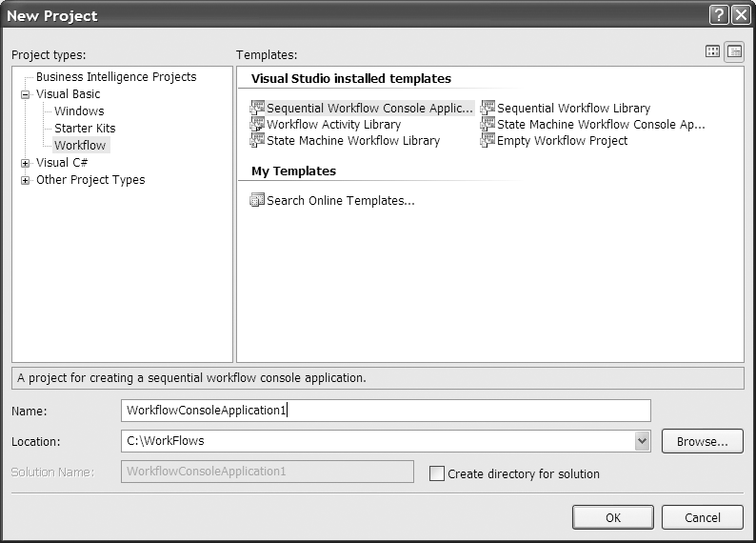756x543 pixels.
Task: Browse for a project location
Action: [703, 441]
